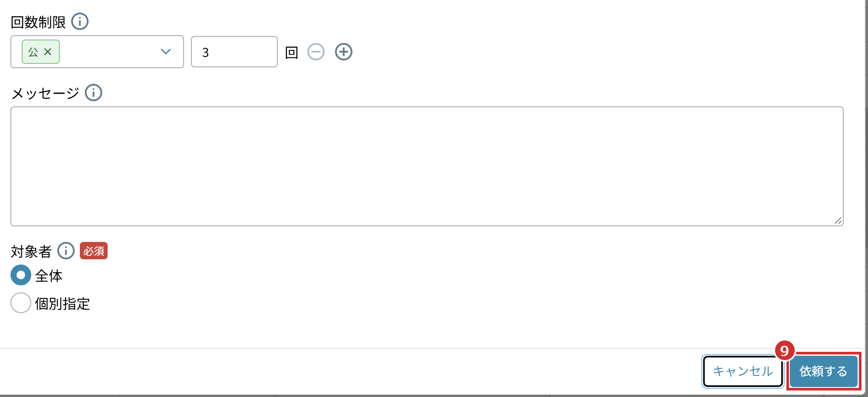Click the info icon next to メッセージ
Image resolution: width=868 pixels, height=397 pixels.
[93, 93]
